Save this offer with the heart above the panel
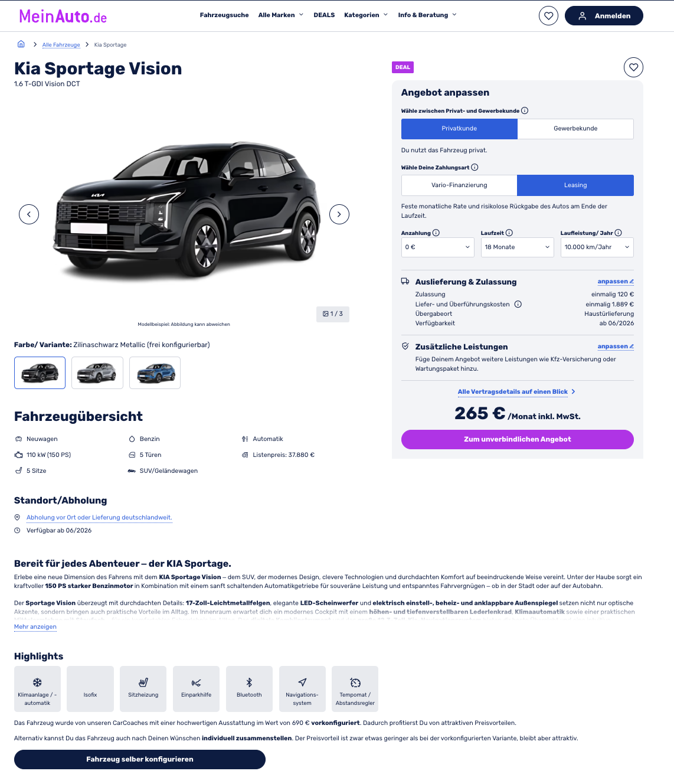Screen dimensions: 674x784 pos(633,67)
